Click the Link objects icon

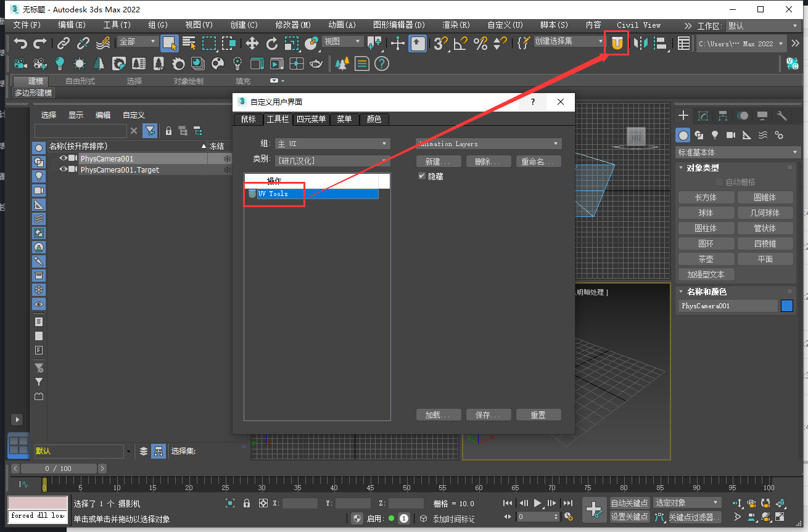(63, 43)
